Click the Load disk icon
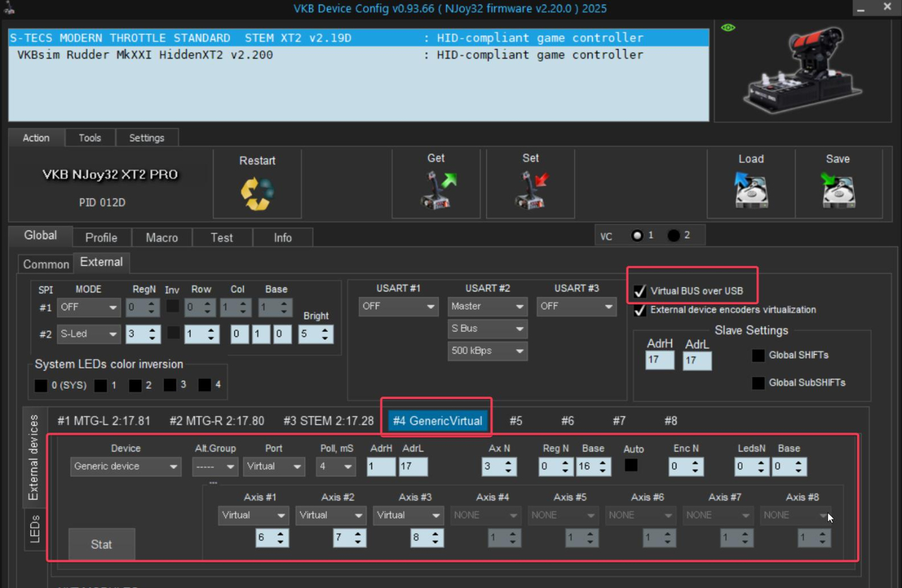 pos(751,190)
